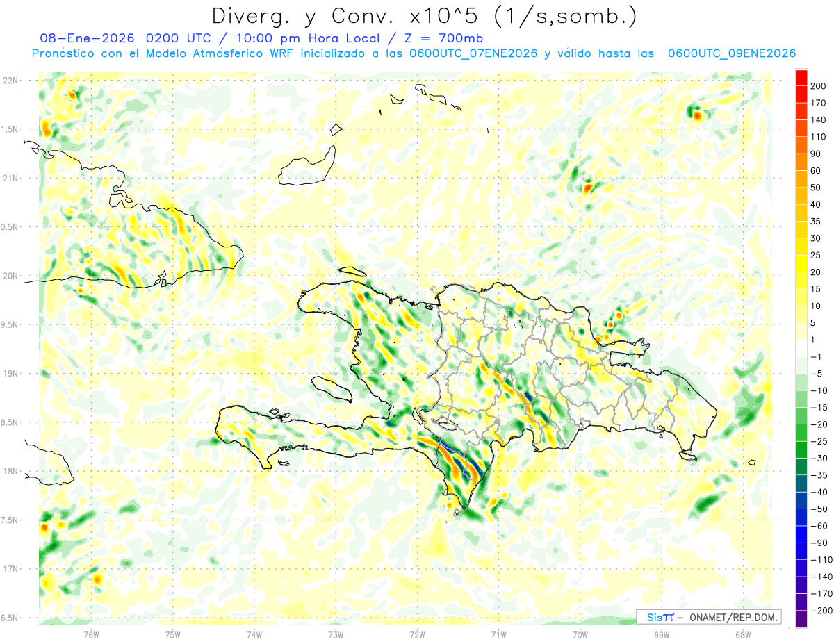Click '10:00 pm Hora Local' text
Image resolution: width=834 pixels, height=644 pixels.
pos(311,38)
